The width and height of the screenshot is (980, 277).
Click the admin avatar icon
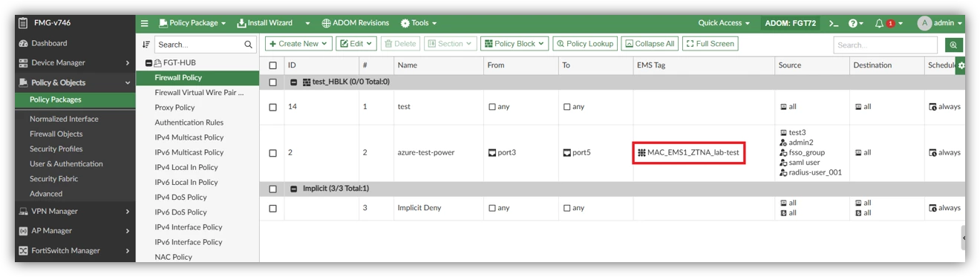pyautogui.click(x=924, y=23)
